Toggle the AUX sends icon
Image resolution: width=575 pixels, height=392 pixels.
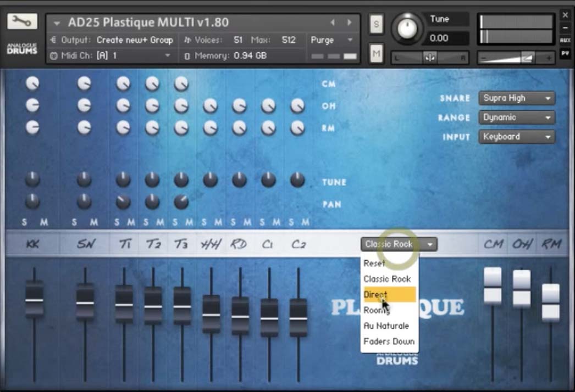(x=565, y=40)
